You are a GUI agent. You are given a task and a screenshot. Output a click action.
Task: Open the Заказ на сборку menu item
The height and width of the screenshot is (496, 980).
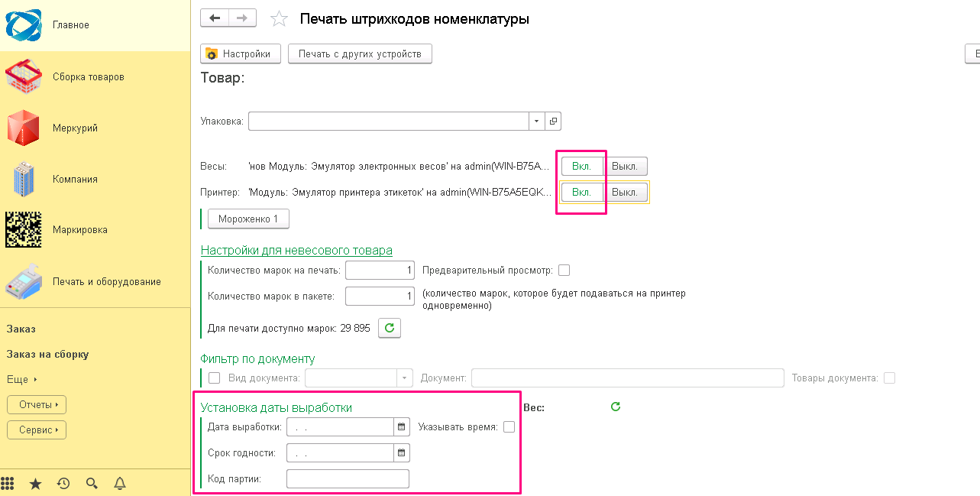click(x=47, y=354)
